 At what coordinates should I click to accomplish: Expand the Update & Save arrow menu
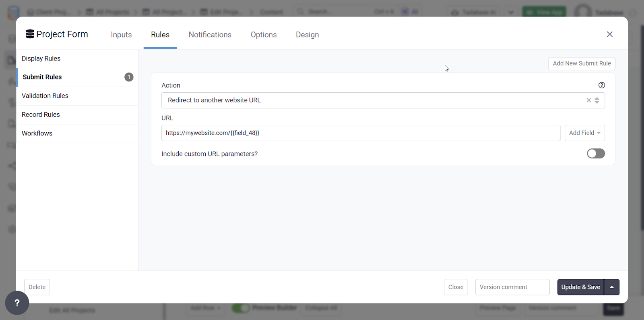click(x=611, y=287)
